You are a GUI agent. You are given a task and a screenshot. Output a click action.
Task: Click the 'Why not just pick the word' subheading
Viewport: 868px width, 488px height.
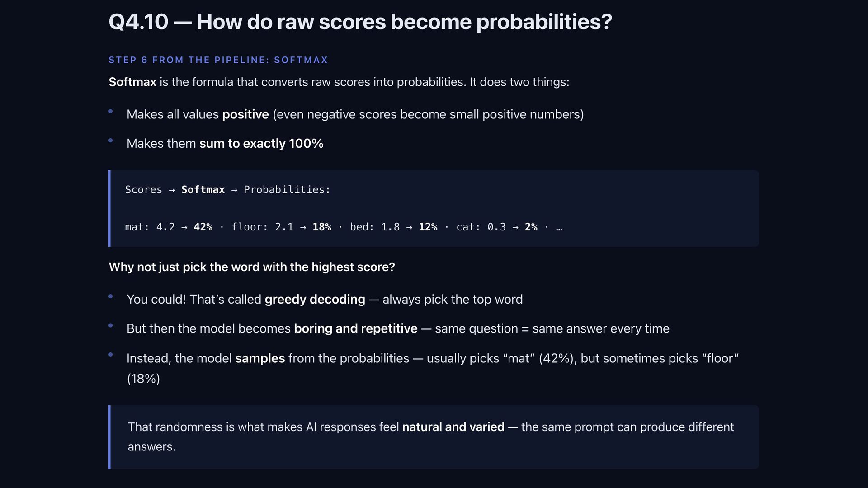coord(251,267)
